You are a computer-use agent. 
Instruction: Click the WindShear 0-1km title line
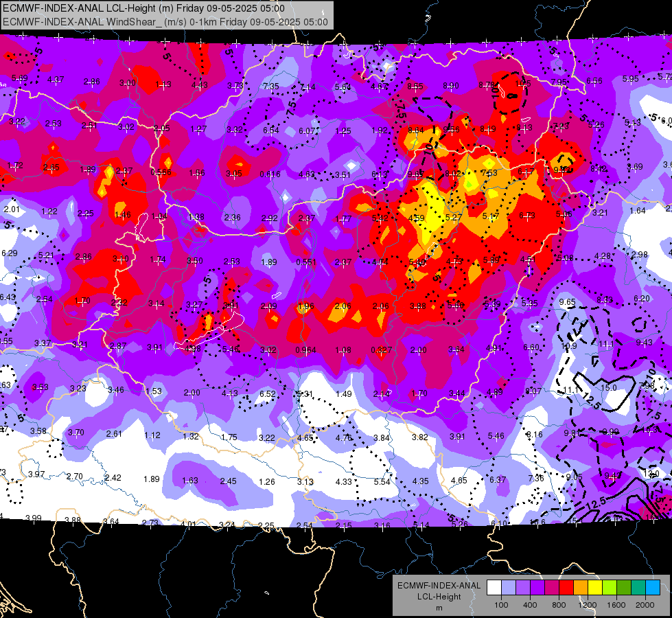point(165,22)
